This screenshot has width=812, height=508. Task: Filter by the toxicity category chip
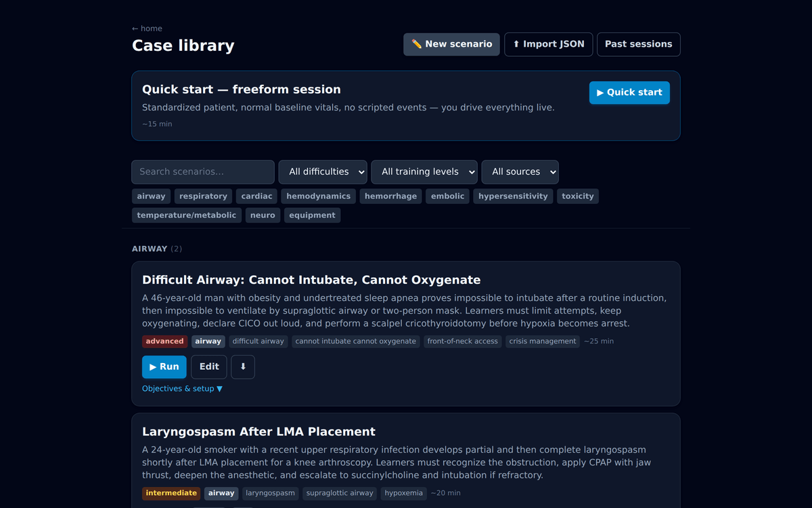[x=578, y=196]
